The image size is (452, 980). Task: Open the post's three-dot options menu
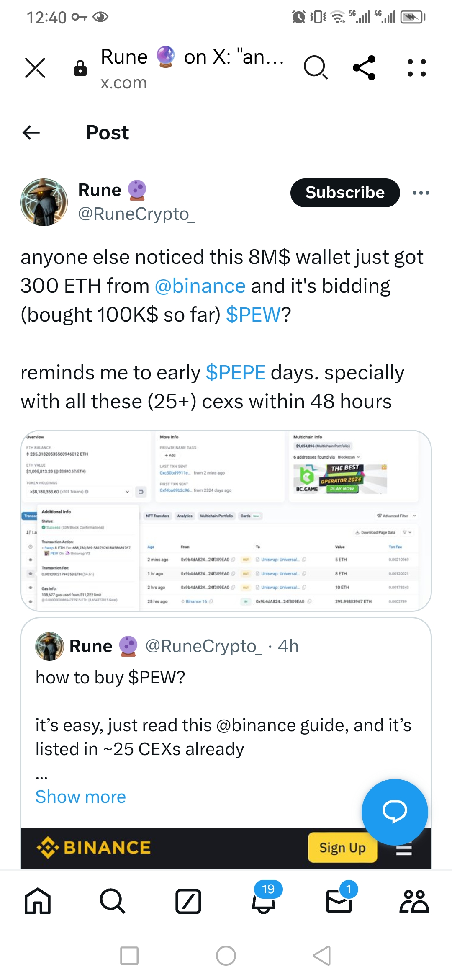(x=421, y=193)
